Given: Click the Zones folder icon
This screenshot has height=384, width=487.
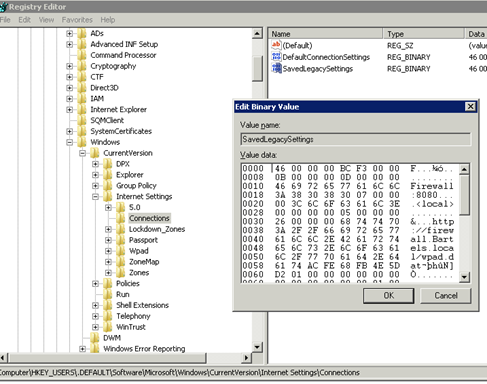Looking at the screenshot, I should pyautogui.click(x=121, y=273).
